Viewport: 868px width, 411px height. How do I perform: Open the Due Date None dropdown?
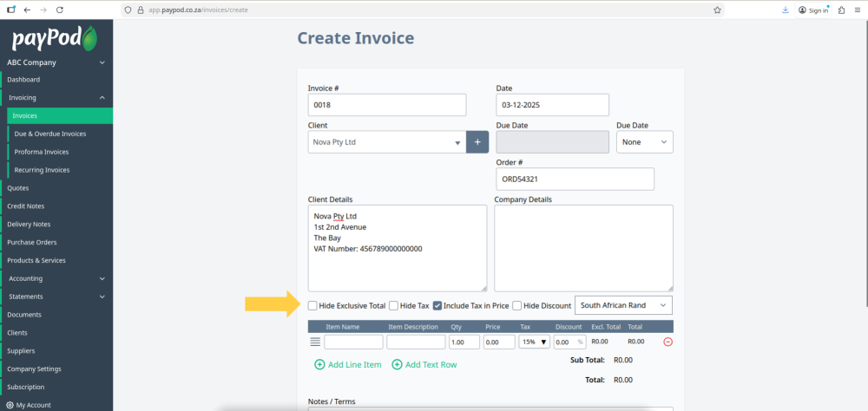click(x=645, y=142)
